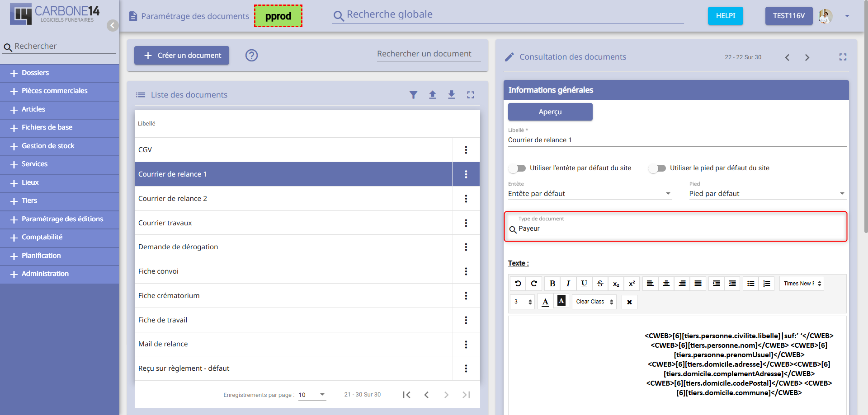Screen dimensions: 868x415
Task: Open the help question mark icon
Action: [251, 55]
